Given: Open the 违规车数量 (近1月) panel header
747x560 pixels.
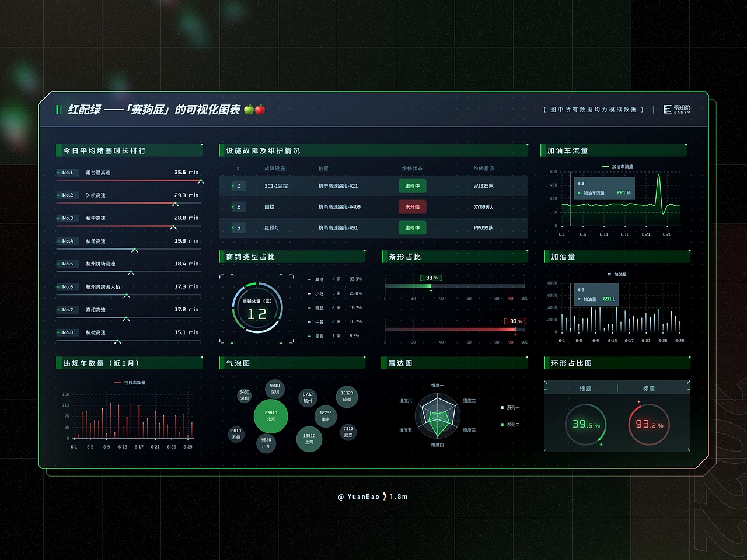Looking at the screenshot, I should [x=129, y=363].
